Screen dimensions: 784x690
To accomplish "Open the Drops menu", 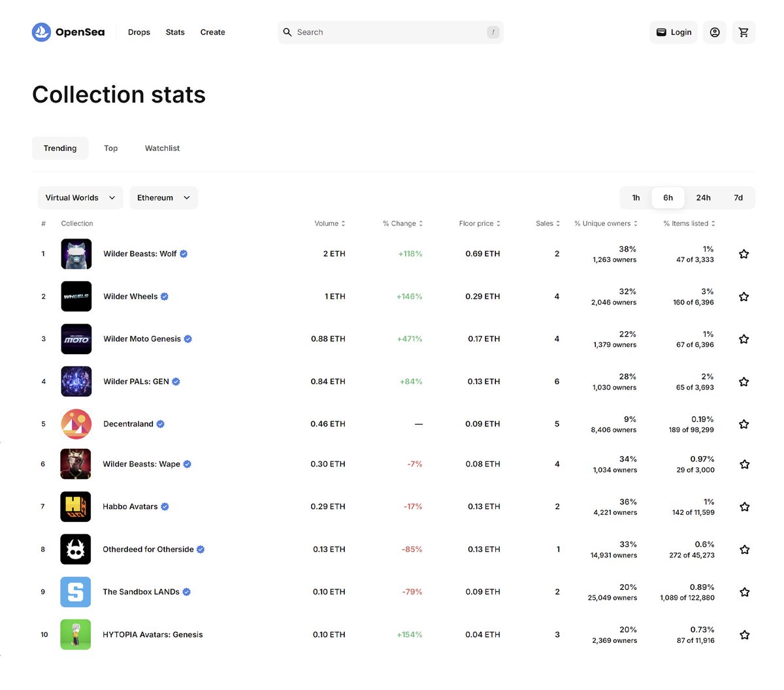I will point(139,32).
